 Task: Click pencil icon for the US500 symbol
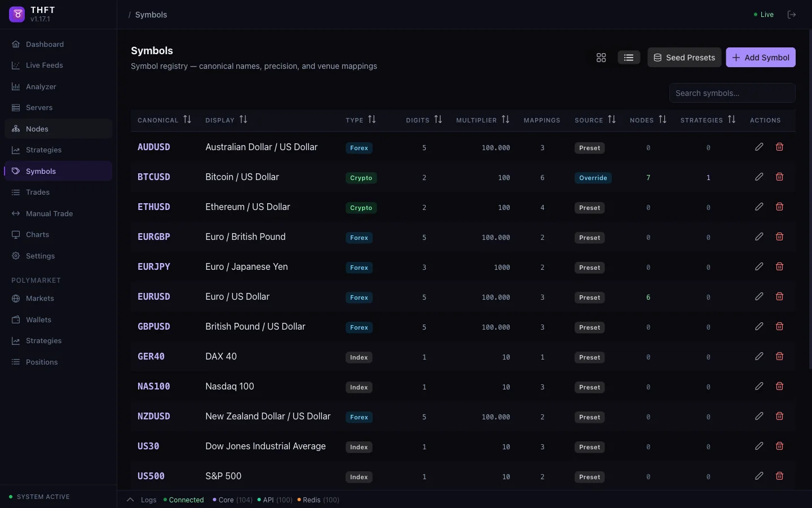pyautogui.click(x=759, y=476)
